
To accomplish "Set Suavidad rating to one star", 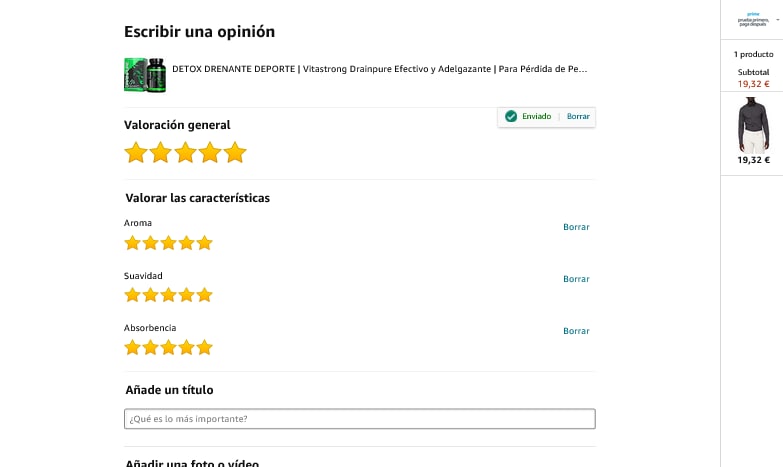I will pyautogui.click(x=132, y=295).
